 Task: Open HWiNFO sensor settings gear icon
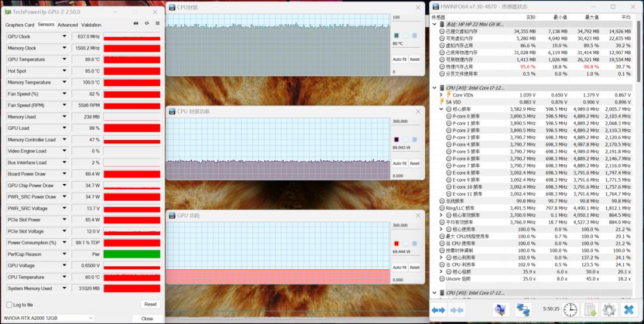[609, 310]
